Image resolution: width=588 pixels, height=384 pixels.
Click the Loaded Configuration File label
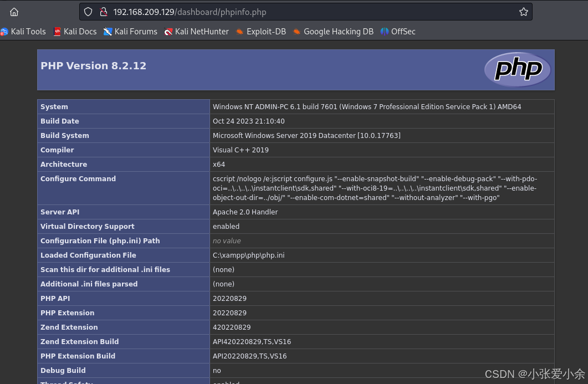pyautogui.click(x=88, y=255)
